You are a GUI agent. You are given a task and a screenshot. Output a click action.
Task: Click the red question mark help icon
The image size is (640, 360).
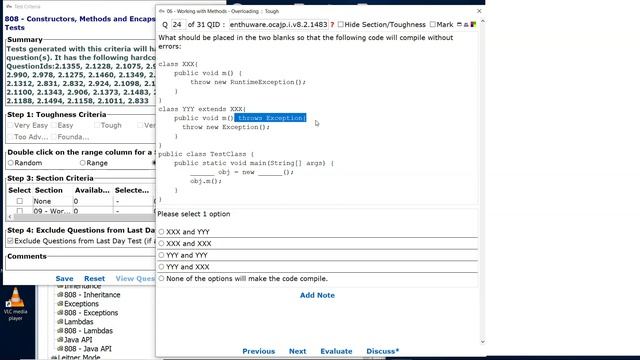click(332, 24)
